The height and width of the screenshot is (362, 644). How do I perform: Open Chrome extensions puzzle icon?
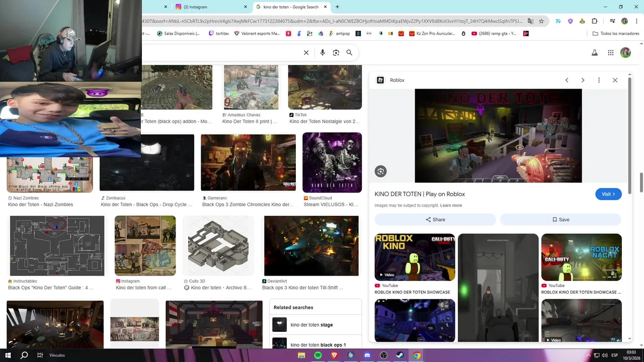pos(595,21)
